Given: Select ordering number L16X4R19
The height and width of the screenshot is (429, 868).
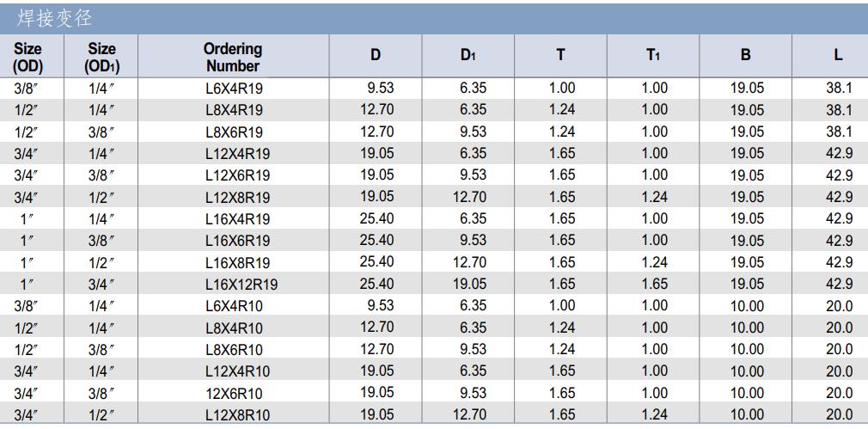Looking at the screenshot, I should click(237, 219).
